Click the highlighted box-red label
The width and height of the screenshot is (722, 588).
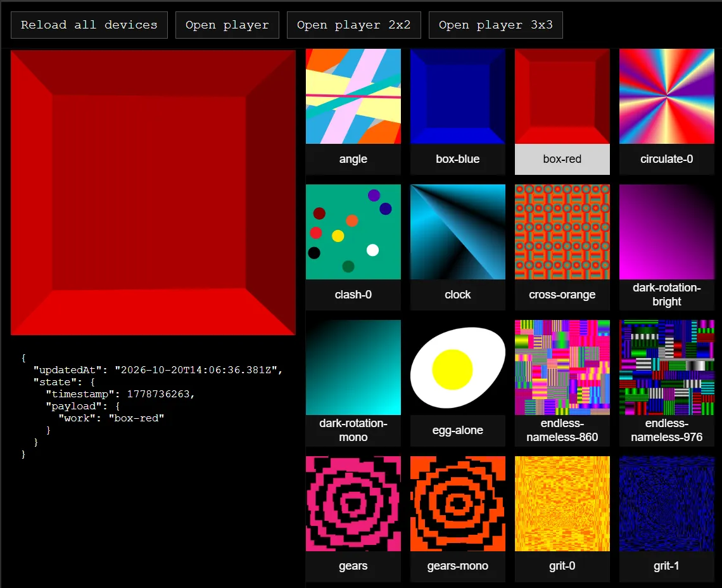[x=562, y=159]
